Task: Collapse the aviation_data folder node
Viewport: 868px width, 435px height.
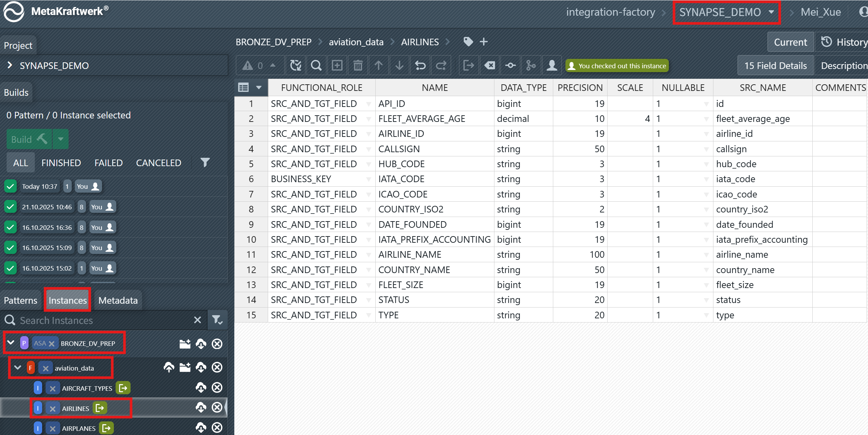Action: pyautogui.click(x=18, y=368)
